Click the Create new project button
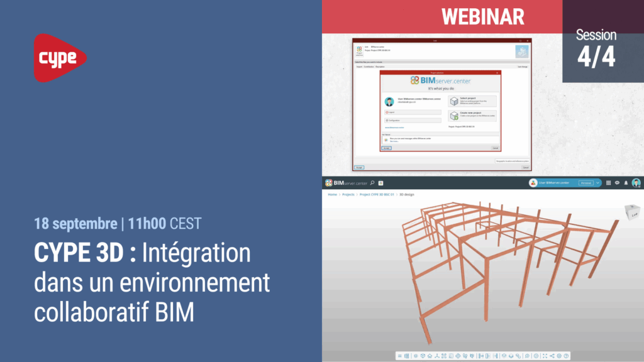The height and width of the screenshot is (362, 644). tap(472, 116)
